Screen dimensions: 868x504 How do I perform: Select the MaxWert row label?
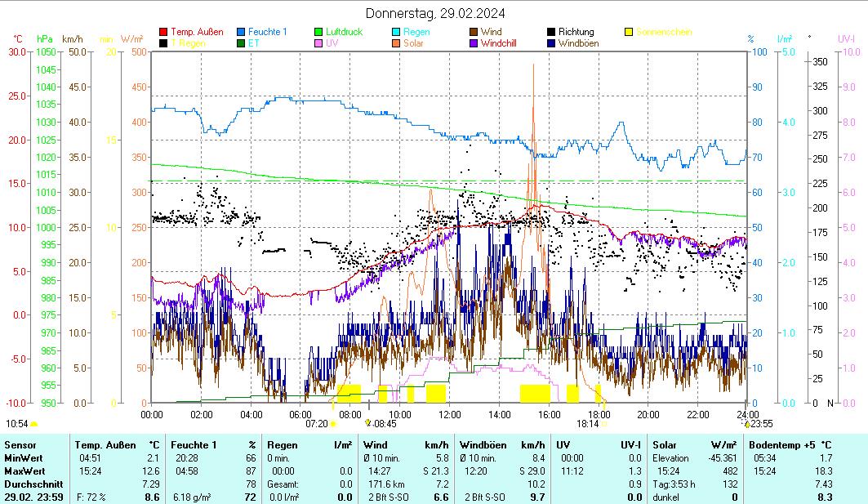[25, 471]
